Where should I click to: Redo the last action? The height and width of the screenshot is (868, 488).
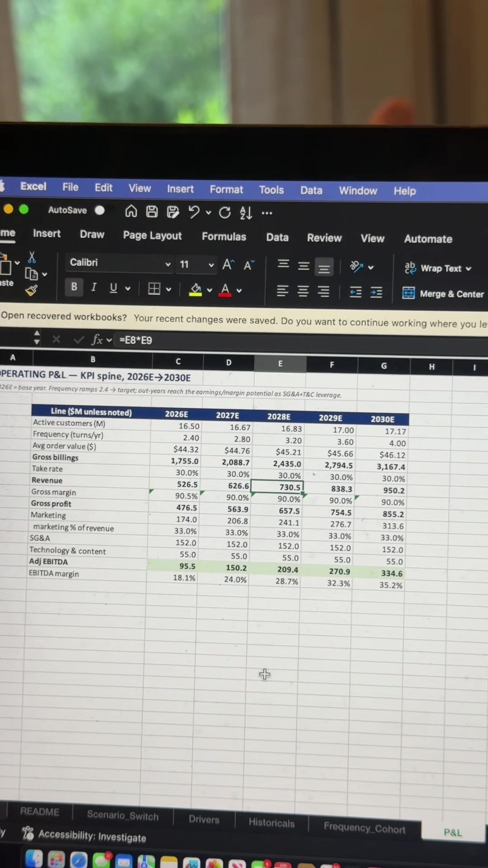(225, 212)
